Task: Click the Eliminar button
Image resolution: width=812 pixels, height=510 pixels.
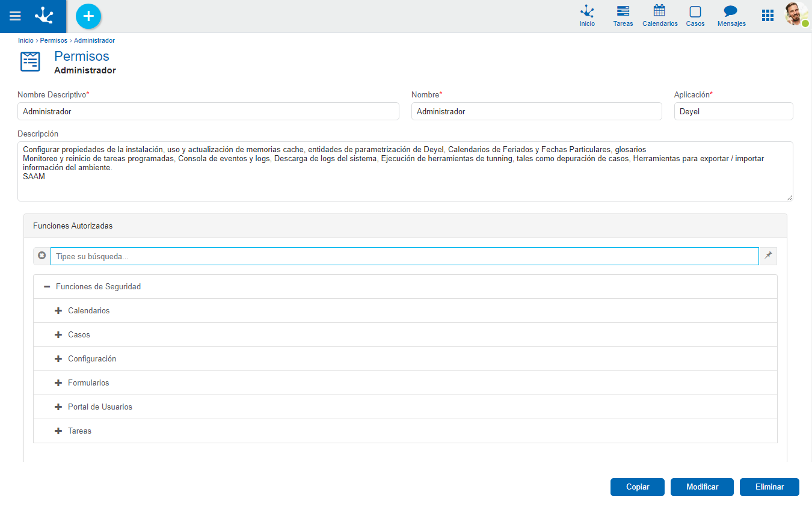Action: 770,487
